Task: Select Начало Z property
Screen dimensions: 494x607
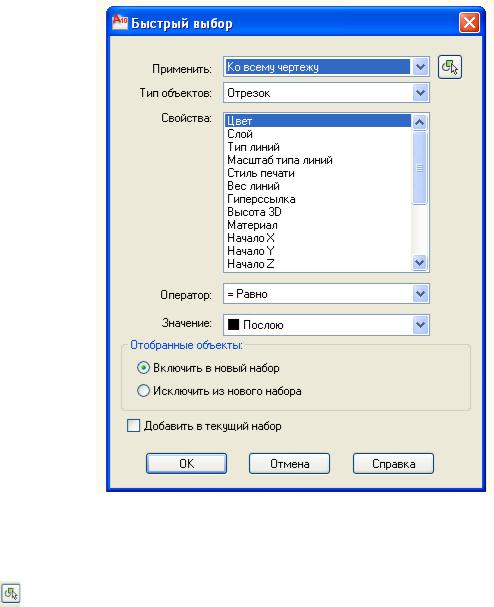Action: click(x=317, y=264)
